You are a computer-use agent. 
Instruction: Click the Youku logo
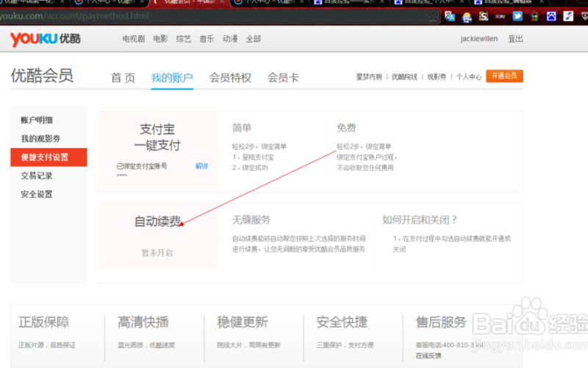pos(45,39)
